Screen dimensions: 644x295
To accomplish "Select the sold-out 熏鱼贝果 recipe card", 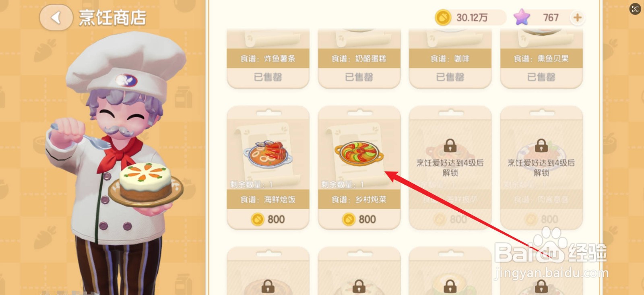I will click(x=541, y=59).
